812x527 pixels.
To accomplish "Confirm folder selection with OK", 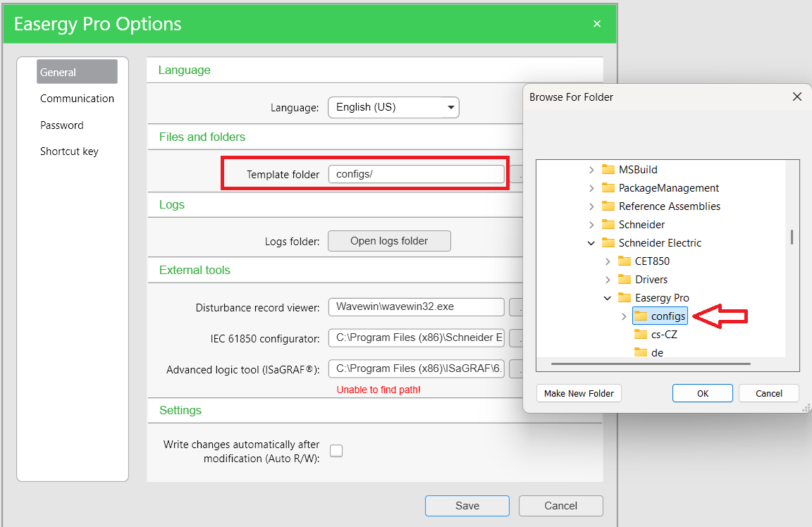I will [703, 393].
